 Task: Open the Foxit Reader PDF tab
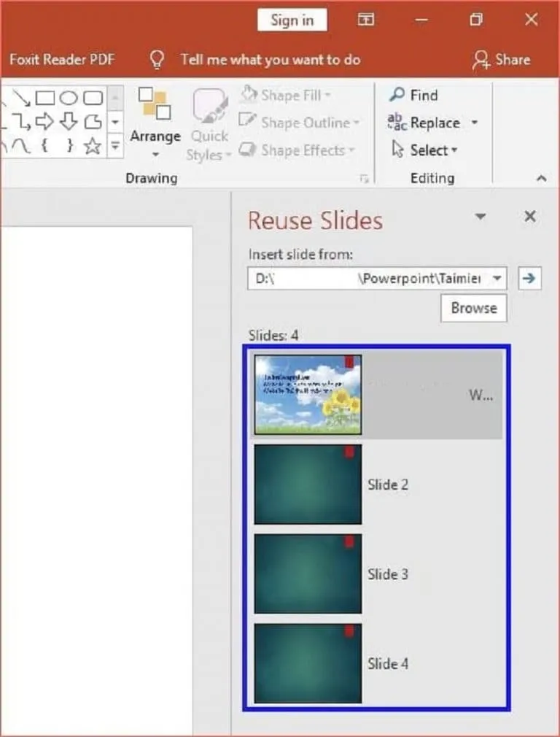click(61, 60)
